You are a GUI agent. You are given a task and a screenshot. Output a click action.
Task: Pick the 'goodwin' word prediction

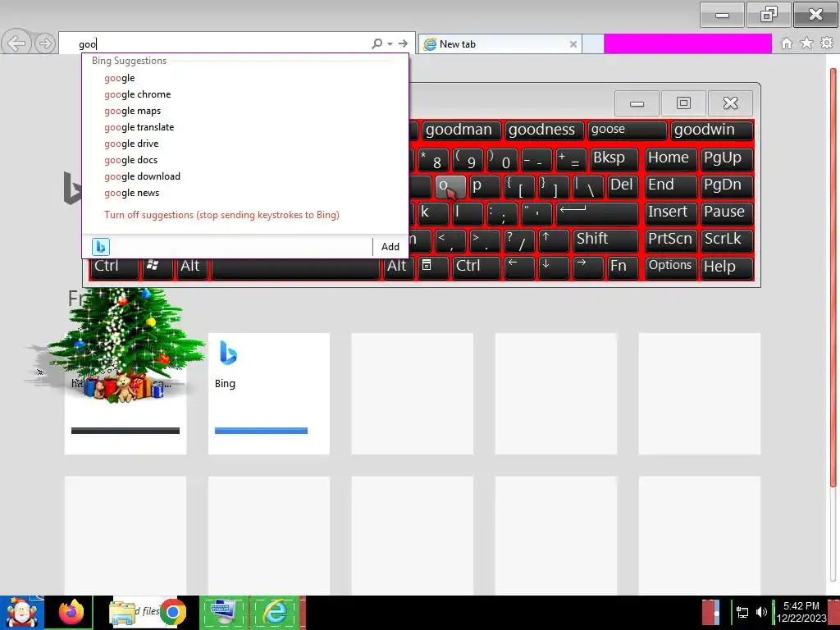pyautogui.click(x=712, y=130)
